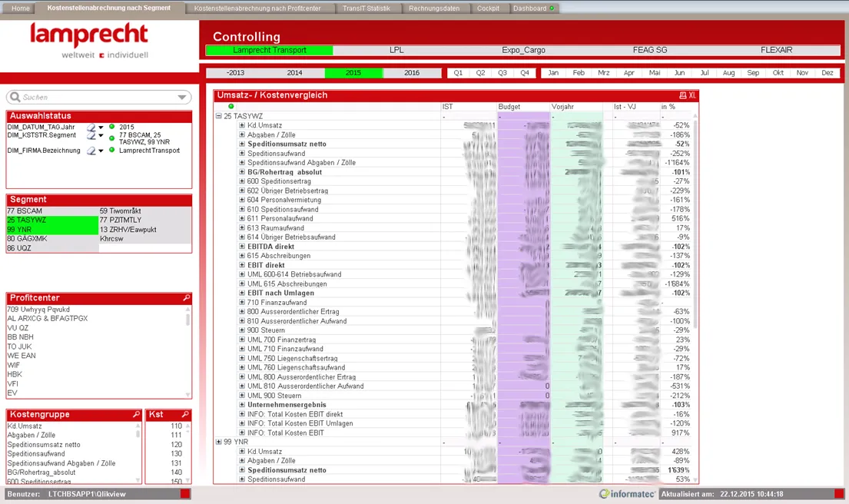Click the magnifier icon in the Suchen box
Viewport: 849px width, 504px height.
point(15,97)
